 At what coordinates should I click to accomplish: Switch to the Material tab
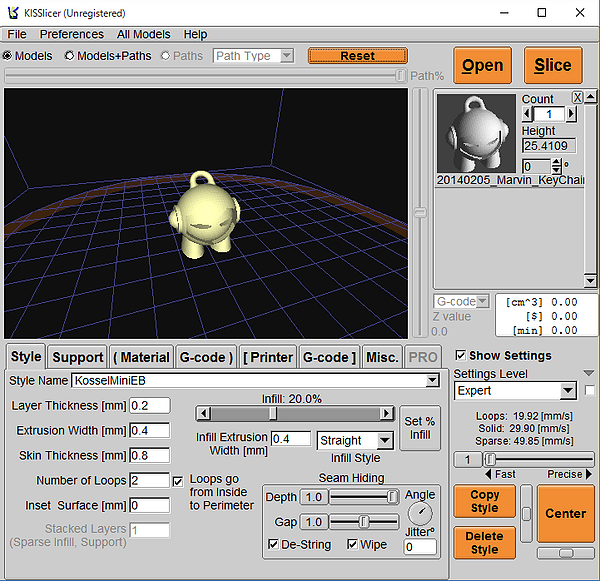point(142,357)
